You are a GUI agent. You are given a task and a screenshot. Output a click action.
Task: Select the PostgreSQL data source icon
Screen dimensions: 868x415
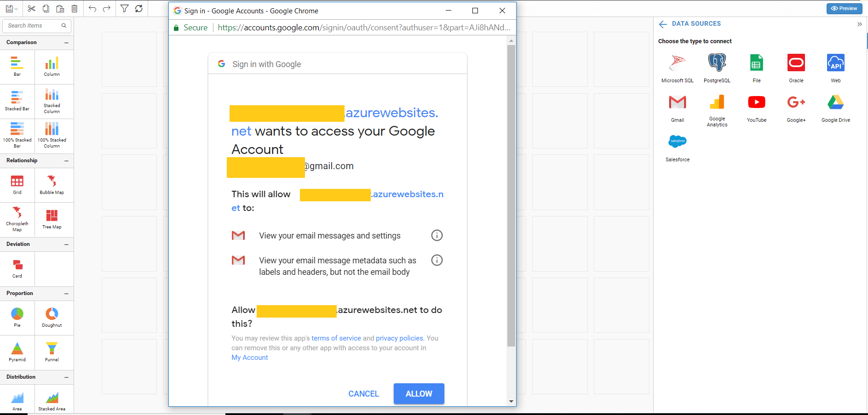coord(717,63)
